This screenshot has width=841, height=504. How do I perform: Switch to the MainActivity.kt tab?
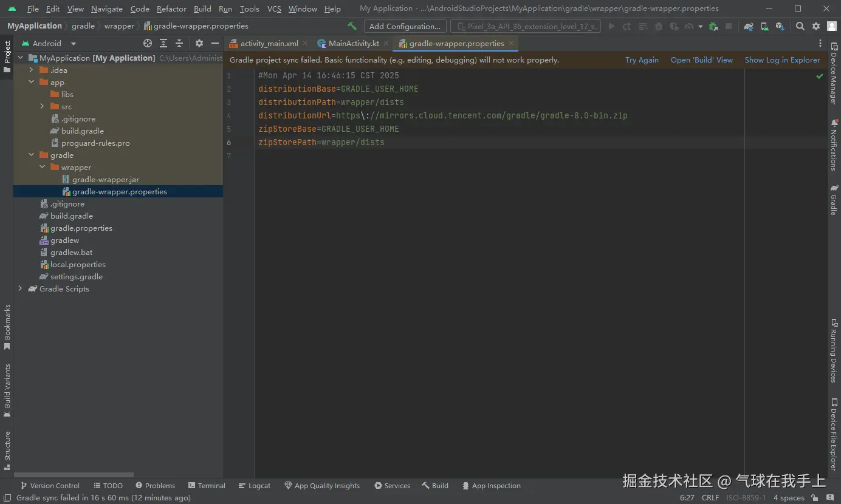point(353,43)
